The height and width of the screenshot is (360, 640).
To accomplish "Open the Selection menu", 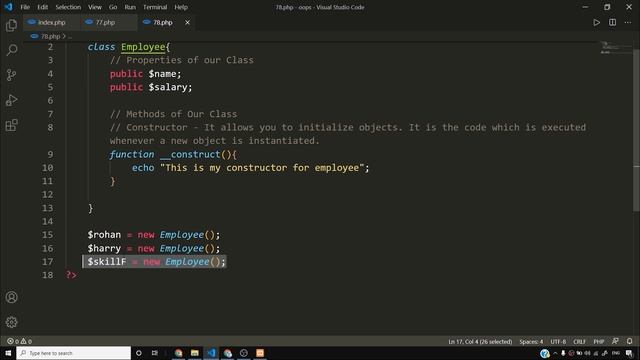I will (x=68, y=7).
